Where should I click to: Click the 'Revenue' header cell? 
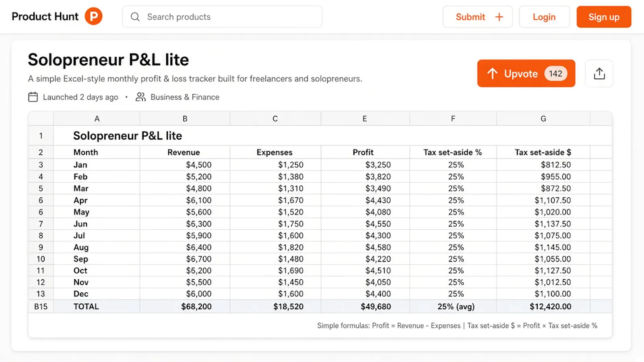[185, 152]
